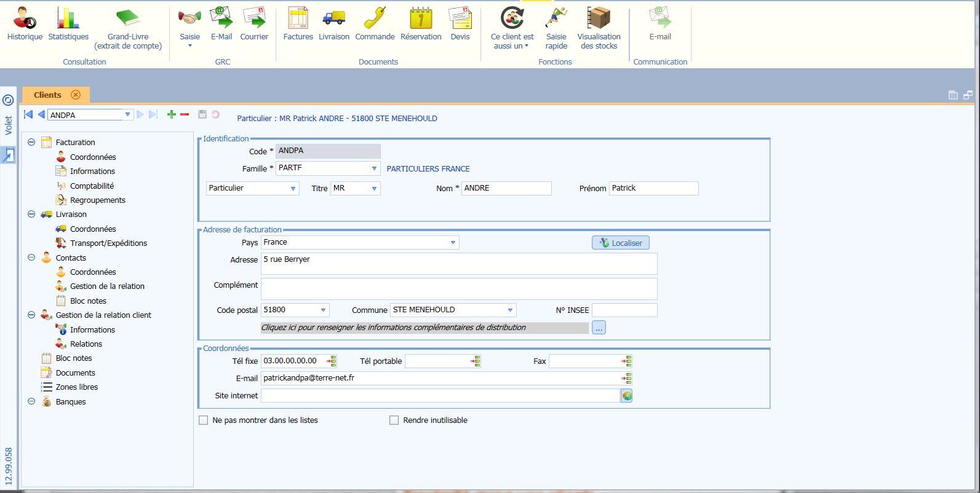The height and width of the screenshot is (493, 980).
Task: Collapse Gestion de la relation client node
Action: click(31, 315)
